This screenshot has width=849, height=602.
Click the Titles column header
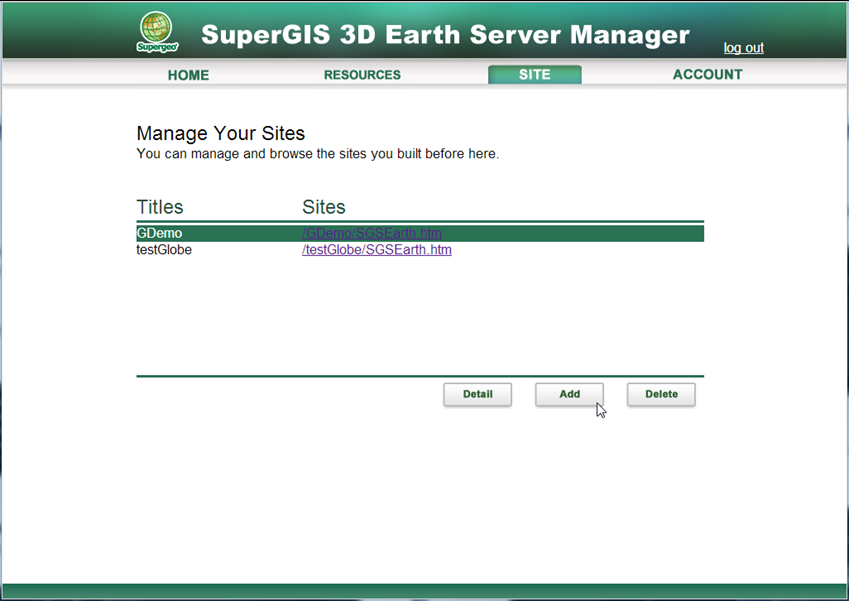160,207
